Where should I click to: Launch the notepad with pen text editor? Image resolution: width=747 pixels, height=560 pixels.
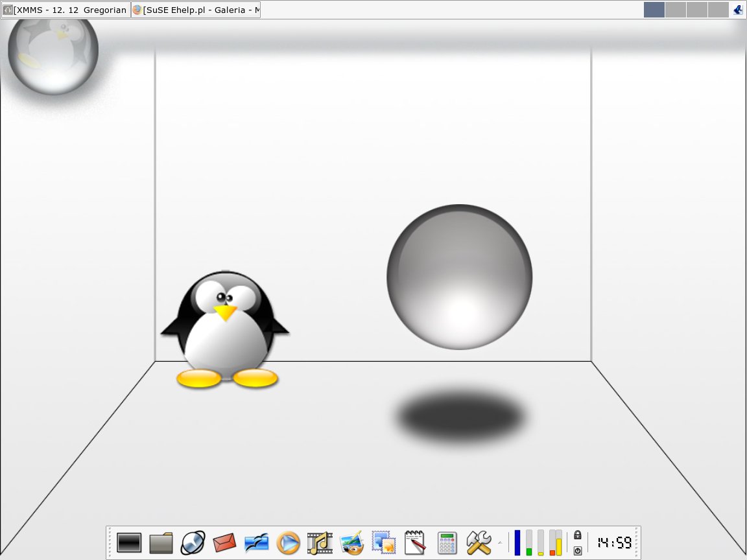pyautogui.click(x=415, y=543)
